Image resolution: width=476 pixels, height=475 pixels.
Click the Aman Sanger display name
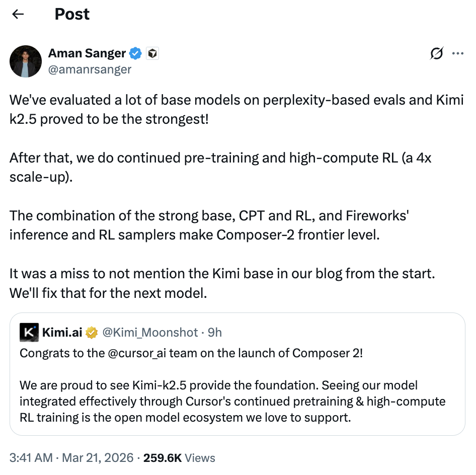coord(87,53)
